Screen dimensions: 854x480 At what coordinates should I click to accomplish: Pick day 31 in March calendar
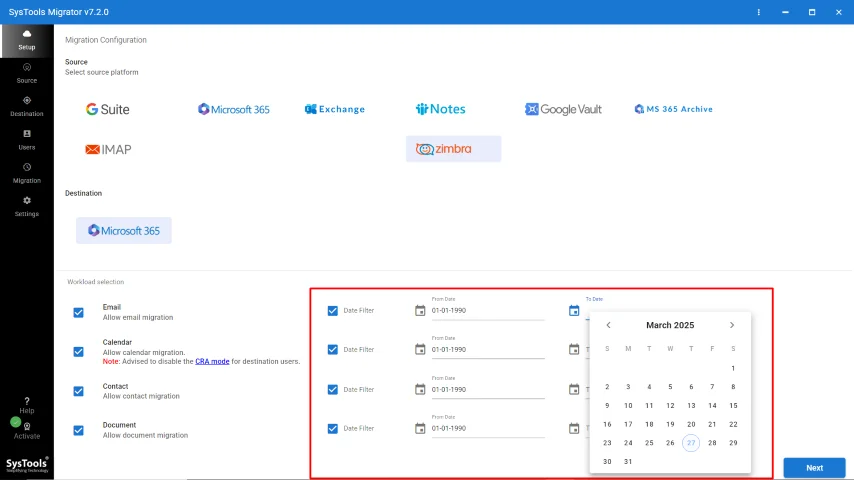point(628,461)
